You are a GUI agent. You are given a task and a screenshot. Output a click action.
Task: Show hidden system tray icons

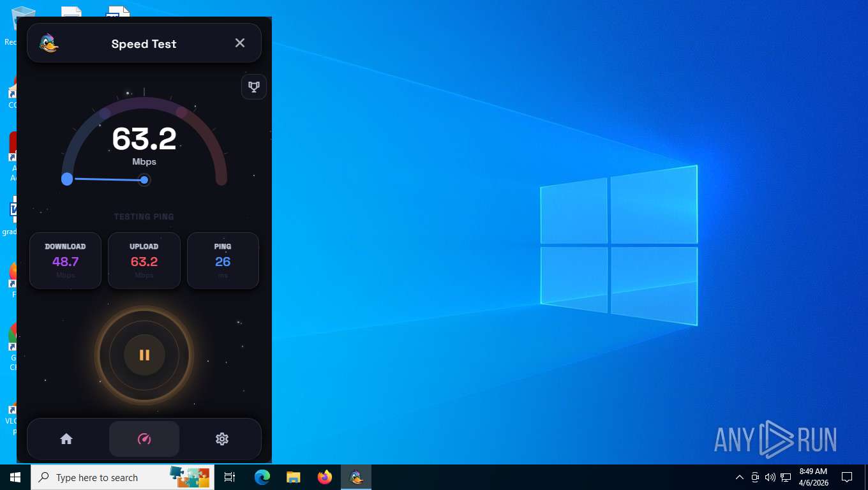pyautogui.click(x=740, y=477)
